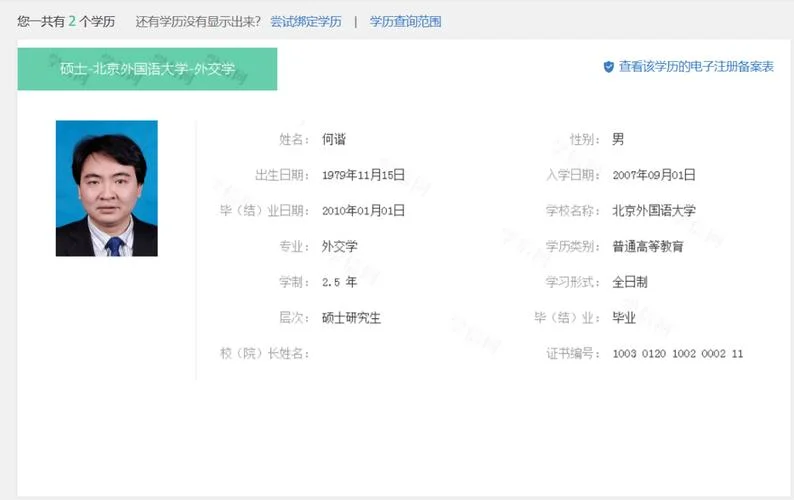The image size is (794, 500).
Task: Select the enrollment date 2007年09月01日
Action: [654, 175]
